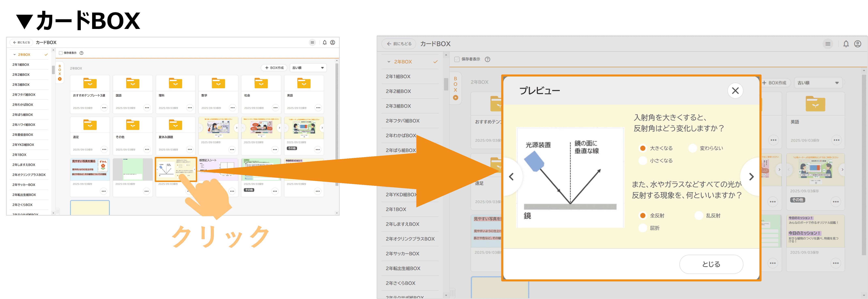Open hamburger menu icon in left window
Viewport: 868px width, 299px height.
tap(312, 43)
